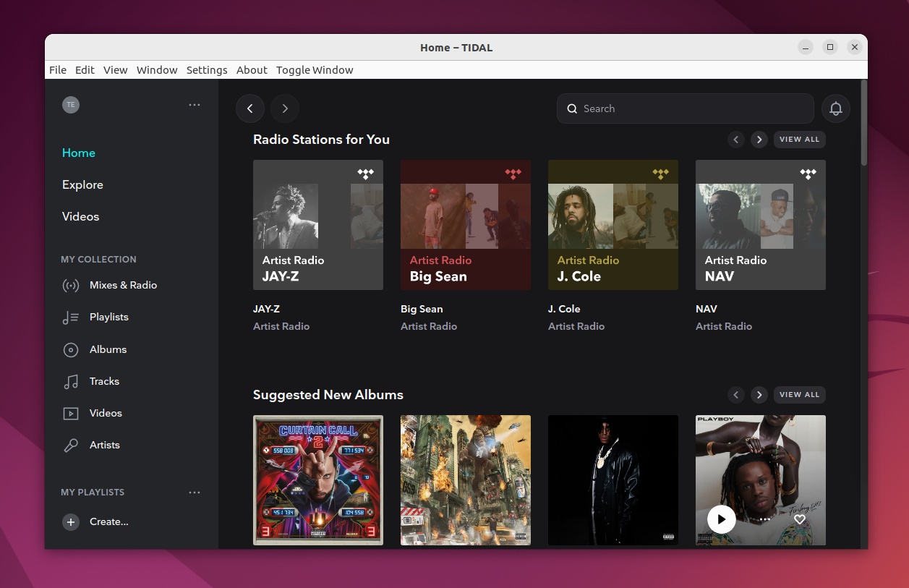Select the Playlists sidebar icon

[x=70, y=317]
